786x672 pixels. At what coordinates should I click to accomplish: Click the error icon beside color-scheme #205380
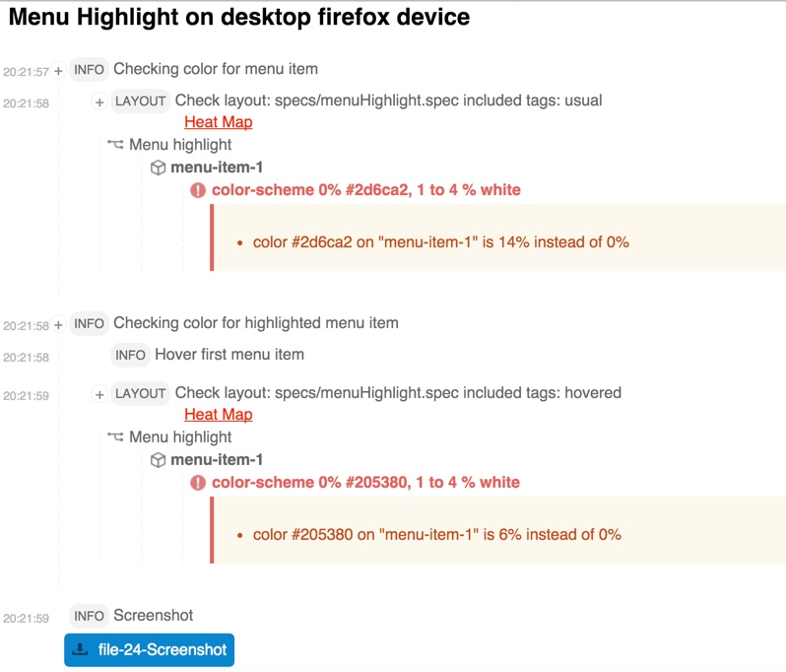coord(198,483)
